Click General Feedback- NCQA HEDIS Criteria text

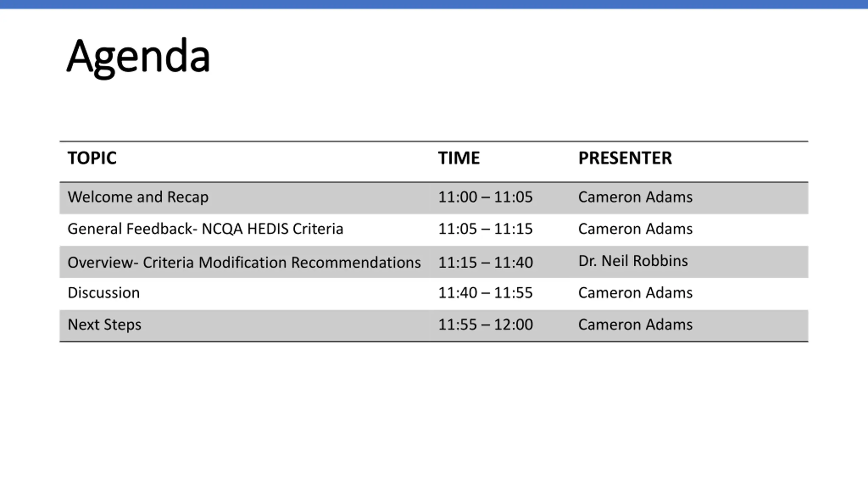pos(205,229)
